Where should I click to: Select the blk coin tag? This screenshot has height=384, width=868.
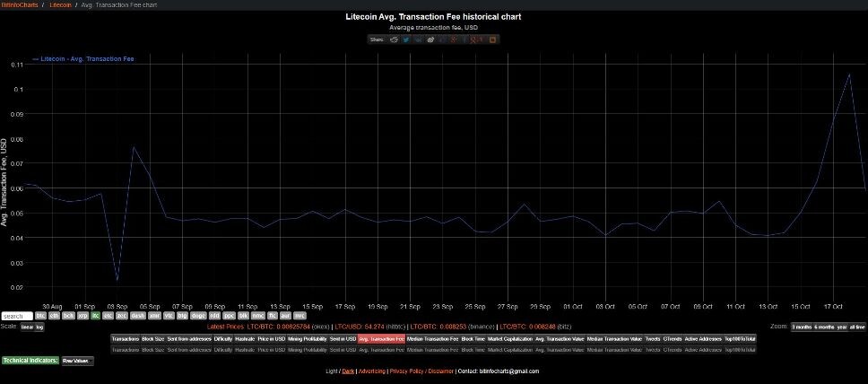(x=244, y=316)
